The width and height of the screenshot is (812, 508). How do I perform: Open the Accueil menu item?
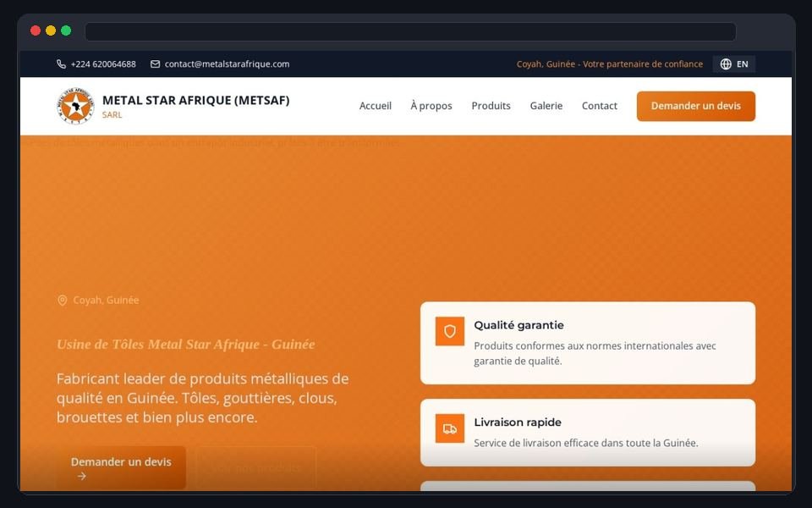[376, 106]
